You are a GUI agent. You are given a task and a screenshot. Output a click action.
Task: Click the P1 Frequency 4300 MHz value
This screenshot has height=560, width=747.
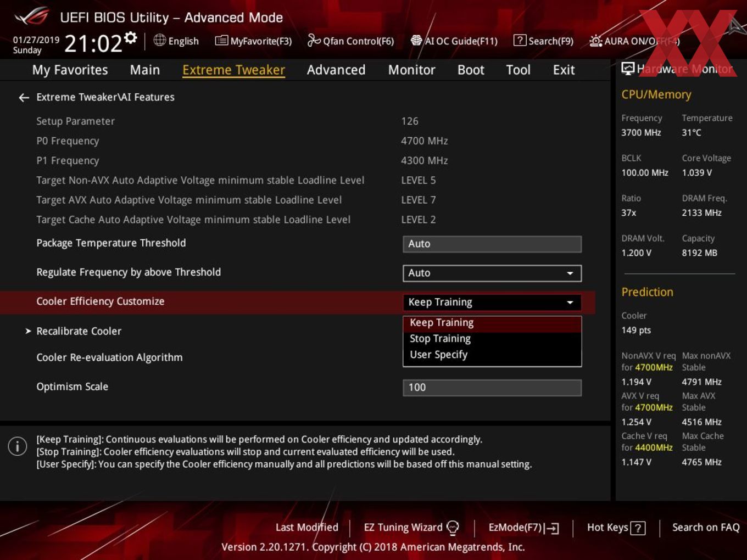tap(425, 161)
